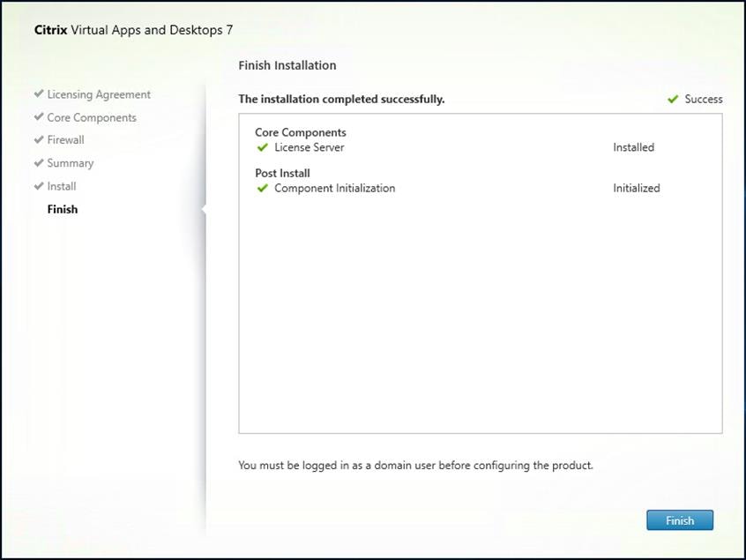The image size is (746, 560).
Task: Click the Success status label
Action: [702, 99]
